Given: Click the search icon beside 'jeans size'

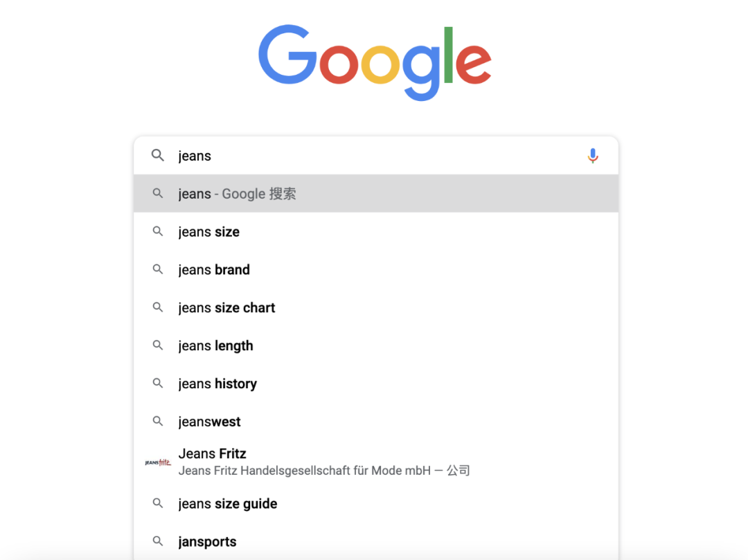Looking at the screenshot, I should click(x=158, y=231).
